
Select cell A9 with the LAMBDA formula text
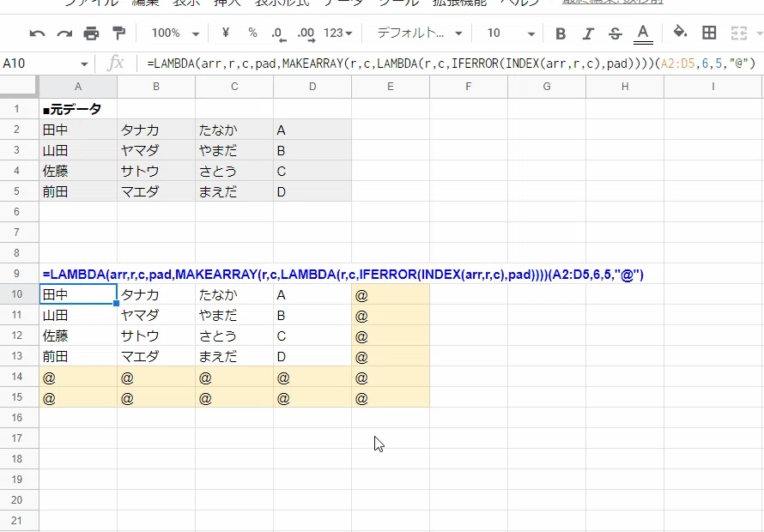[78, 274]
